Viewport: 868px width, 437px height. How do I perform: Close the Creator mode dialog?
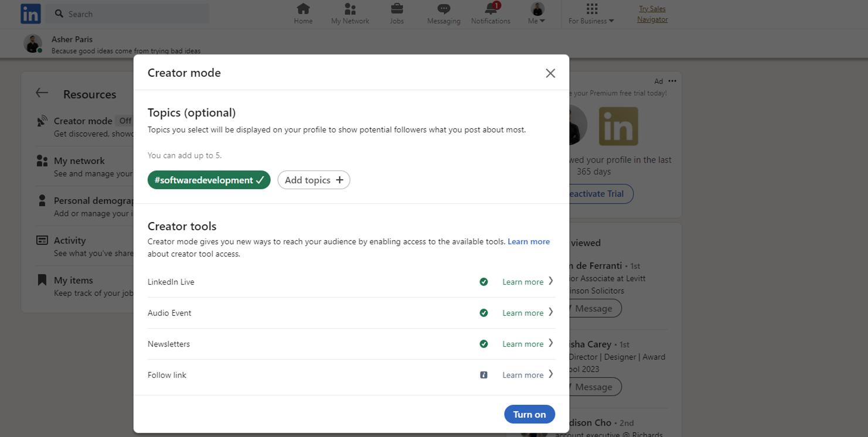[x=550, y=73]
